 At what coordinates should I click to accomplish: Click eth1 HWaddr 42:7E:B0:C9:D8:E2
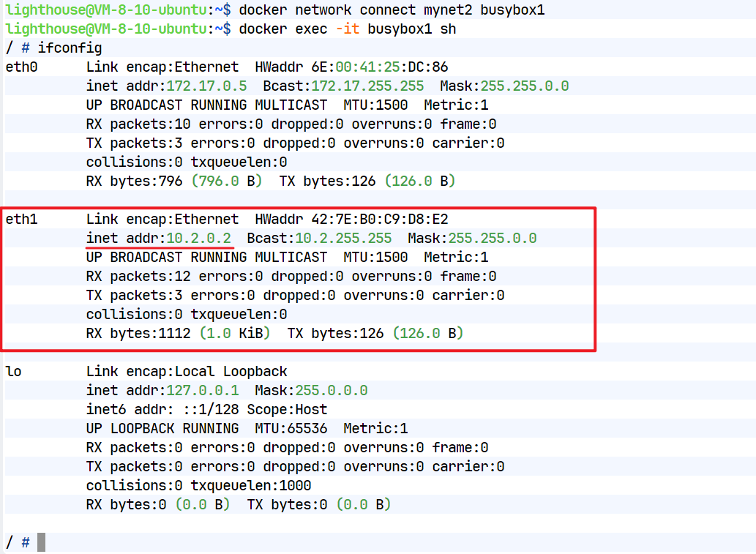tap(351, 220)
